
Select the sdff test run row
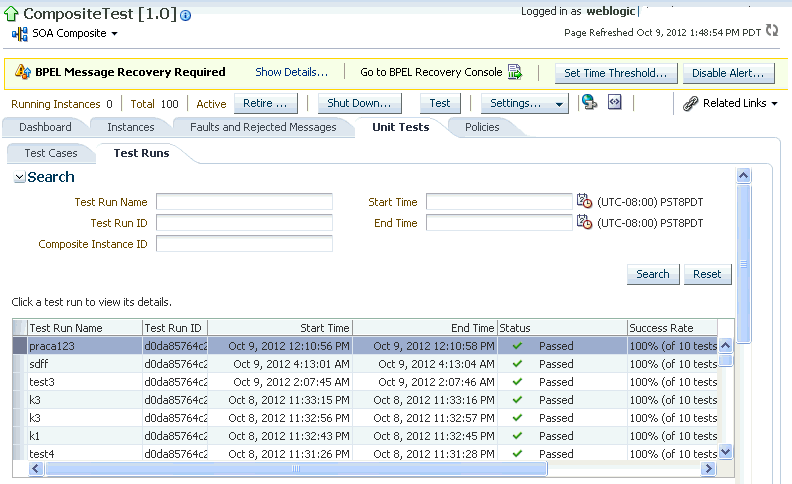[x=365, y=364]
